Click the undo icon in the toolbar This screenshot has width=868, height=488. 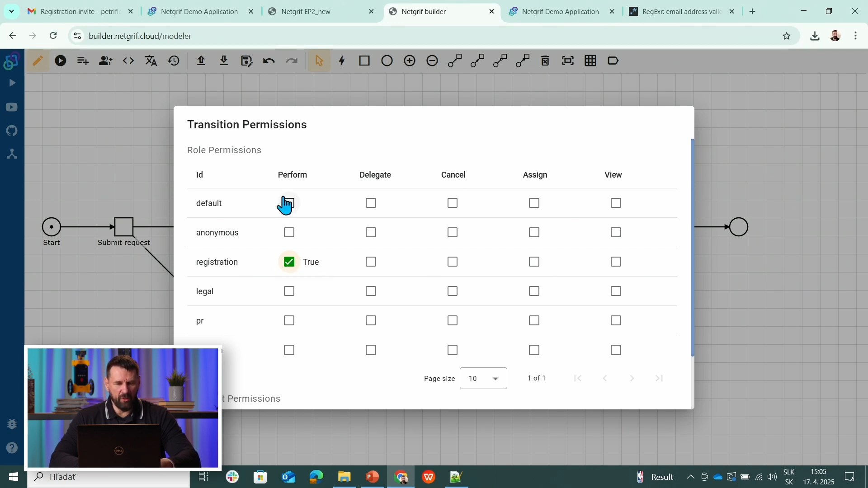click(x=269, y=60)
